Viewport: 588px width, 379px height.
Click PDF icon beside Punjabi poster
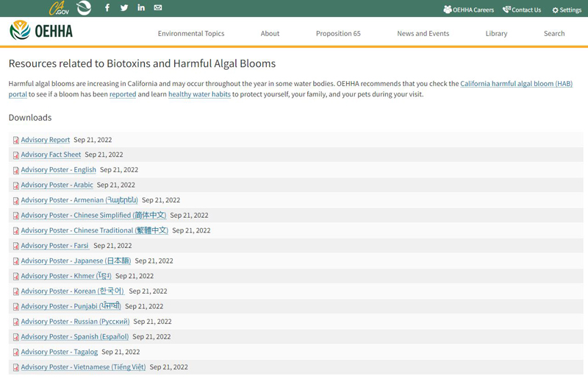click(15, 307)
